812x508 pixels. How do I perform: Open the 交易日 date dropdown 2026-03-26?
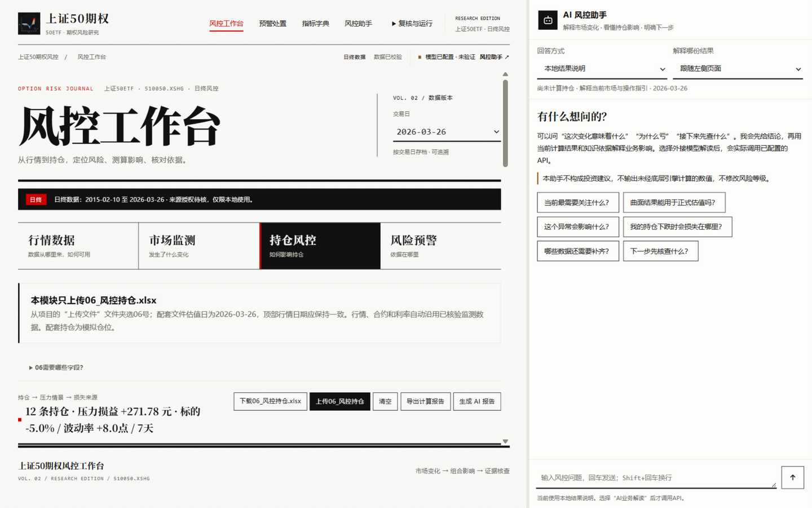447,132
